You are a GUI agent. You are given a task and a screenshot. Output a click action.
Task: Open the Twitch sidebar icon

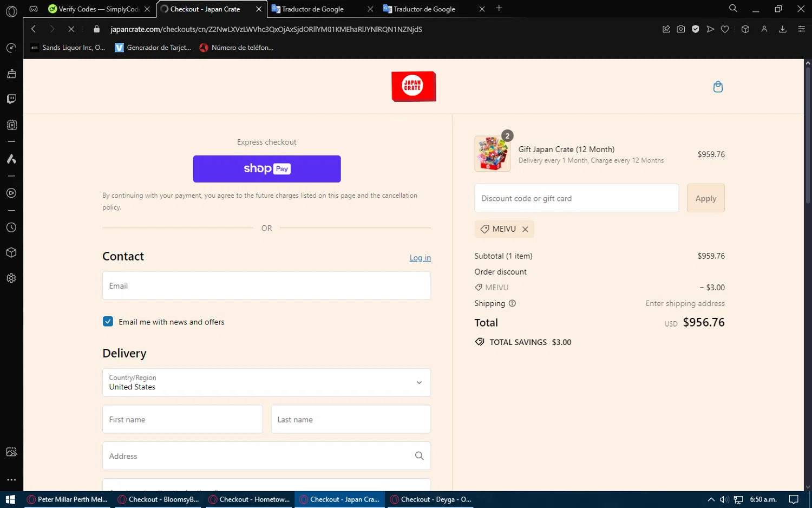coord(11,99)
